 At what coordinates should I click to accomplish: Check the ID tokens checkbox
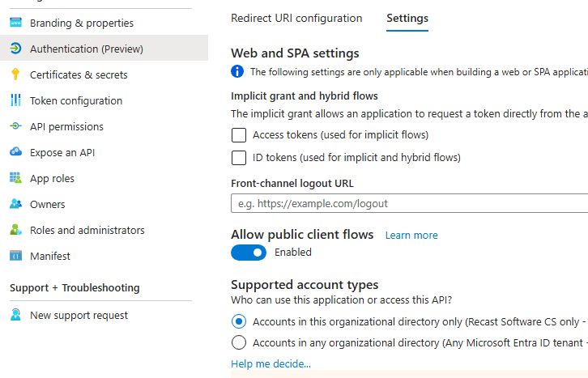(239, 158)
